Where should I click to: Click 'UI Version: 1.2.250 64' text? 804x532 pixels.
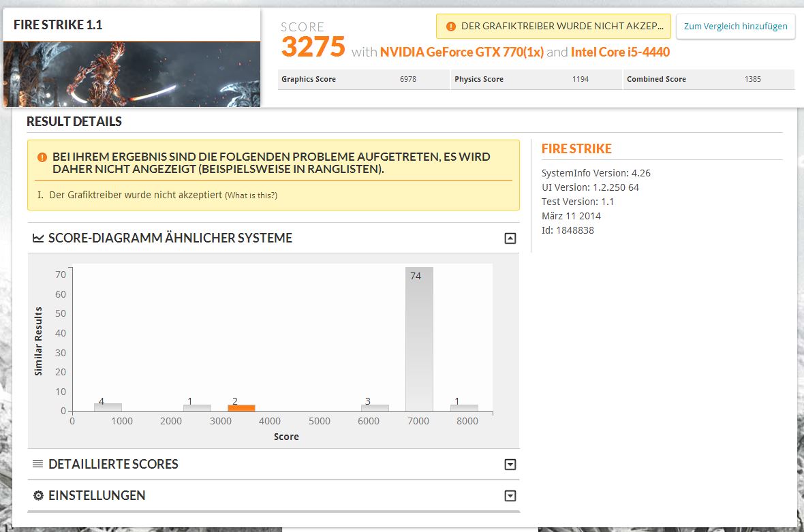tap(590, 187)
